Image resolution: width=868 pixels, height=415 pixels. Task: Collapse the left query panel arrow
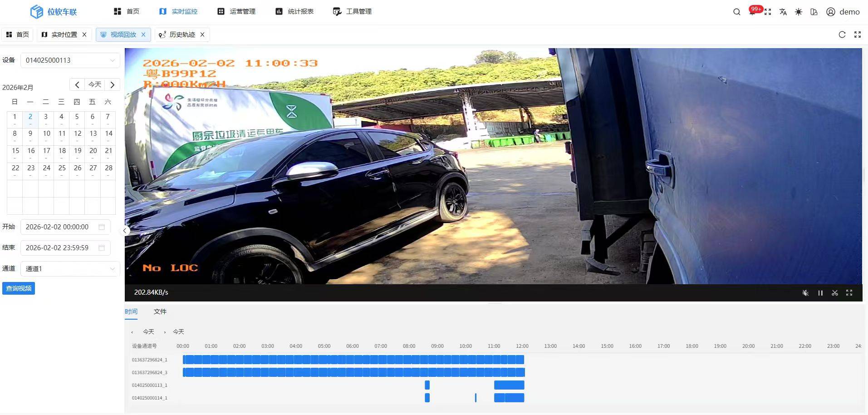[x=125, y=231]
